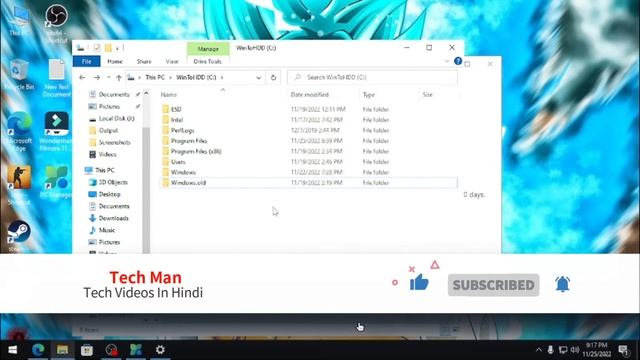Image resolution: width=640 pixels, height=360 pixels.
Task: Click WinToHDD (C:) breadcrumb in address bar
Action: tap(196, 77)
